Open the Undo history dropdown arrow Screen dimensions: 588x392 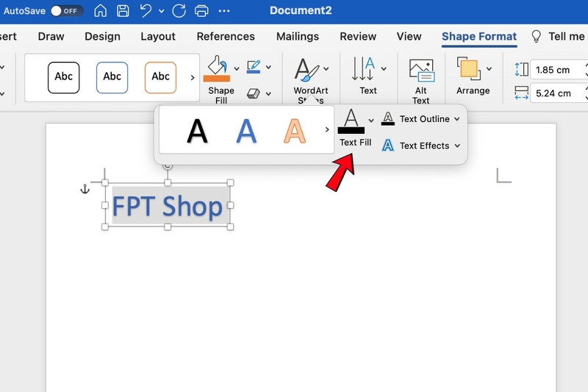(161, 11)
